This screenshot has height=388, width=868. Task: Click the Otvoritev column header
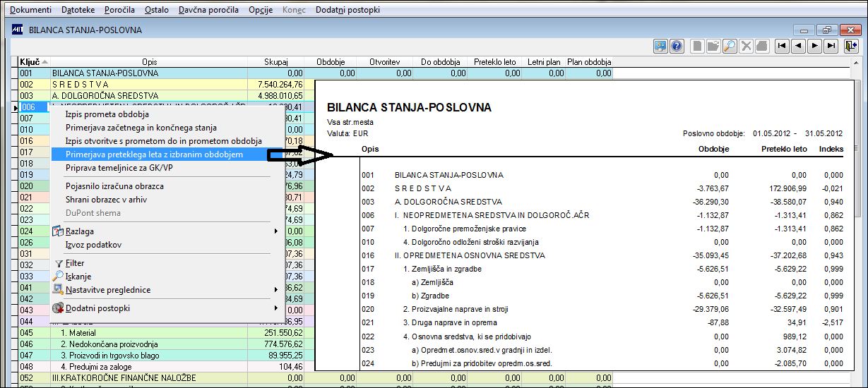(385, 62)
